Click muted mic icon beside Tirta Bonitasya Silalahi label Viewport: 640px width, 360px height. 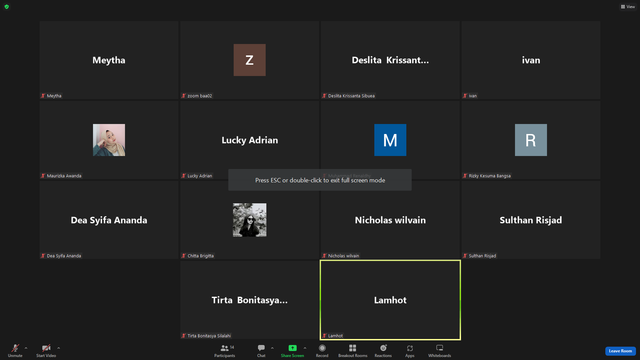[184, 336]
